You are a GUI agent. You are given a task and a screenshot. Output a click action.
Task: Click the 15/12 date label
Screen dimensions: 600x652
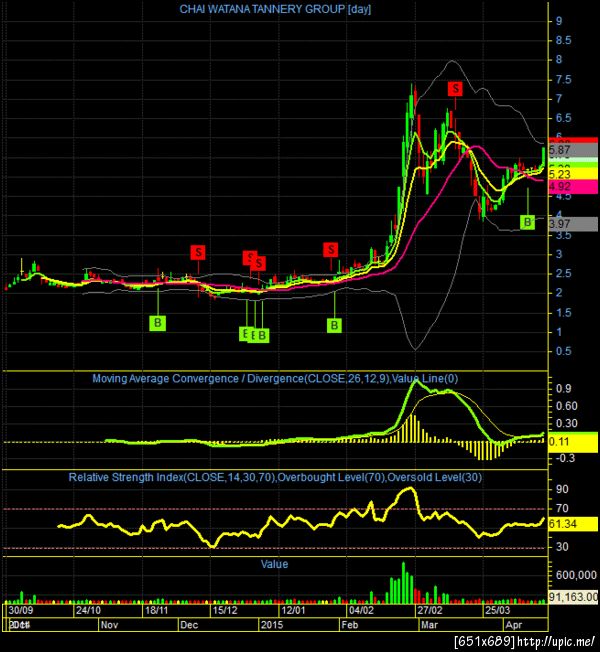coord(225,610)
